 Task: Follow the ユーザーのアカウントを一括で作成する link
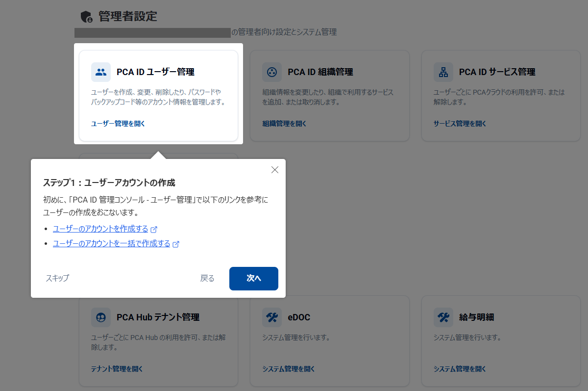[112, 244]
